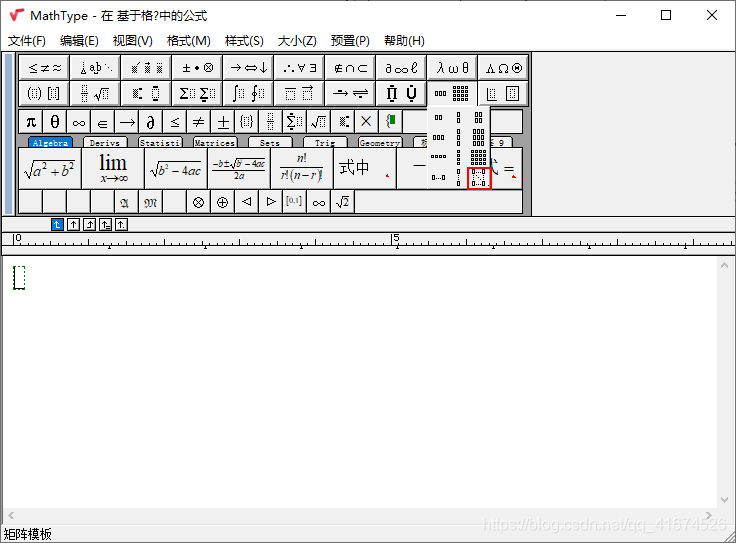Open the fence templates palette
Screen dimensions: 736x543
click(x=45, y=93)
